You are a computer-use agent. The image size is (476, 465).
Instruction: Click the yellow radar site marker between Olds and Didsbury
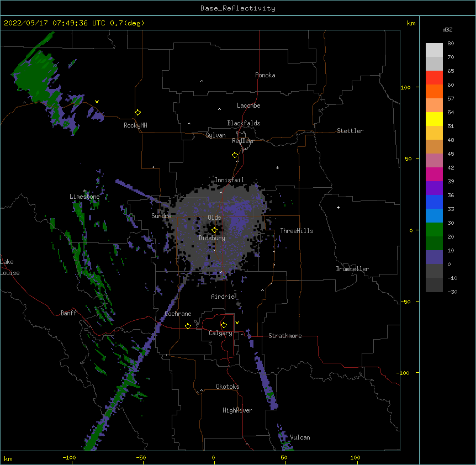(x=214, y=230)
